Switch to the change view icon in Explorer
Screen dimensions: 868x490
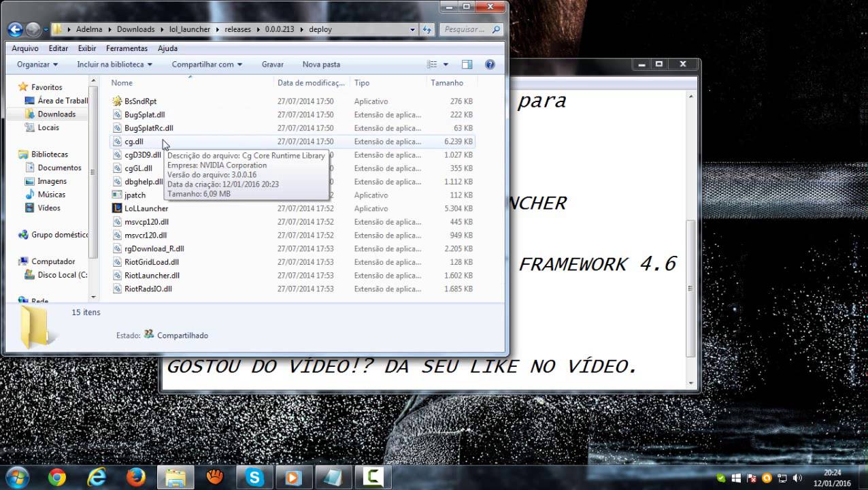coord(431,64)
